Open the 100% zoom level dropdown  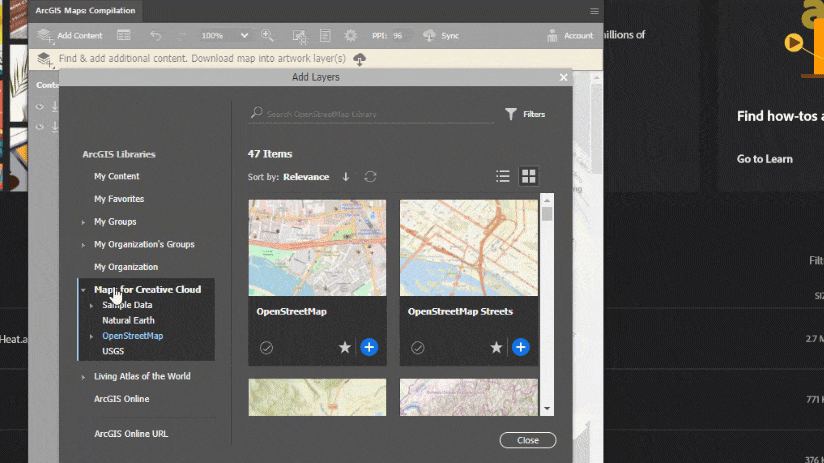tap(225, 35)
